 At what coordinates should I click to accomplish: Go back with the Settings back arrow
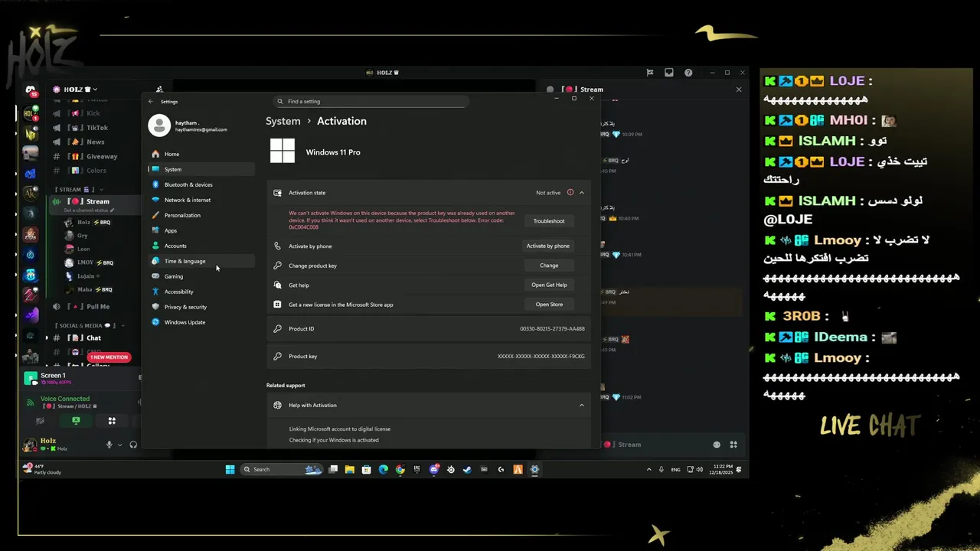coord(151,101)
